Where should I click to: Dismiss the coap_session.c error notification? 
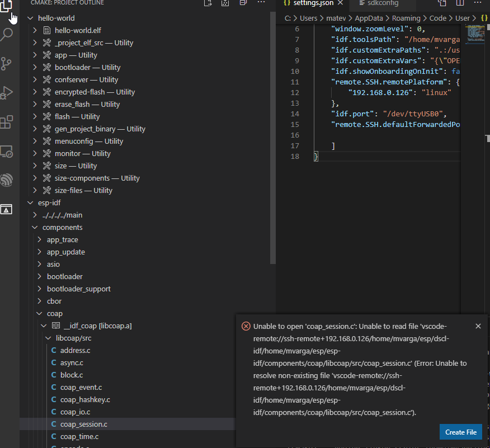coord(478,326)
